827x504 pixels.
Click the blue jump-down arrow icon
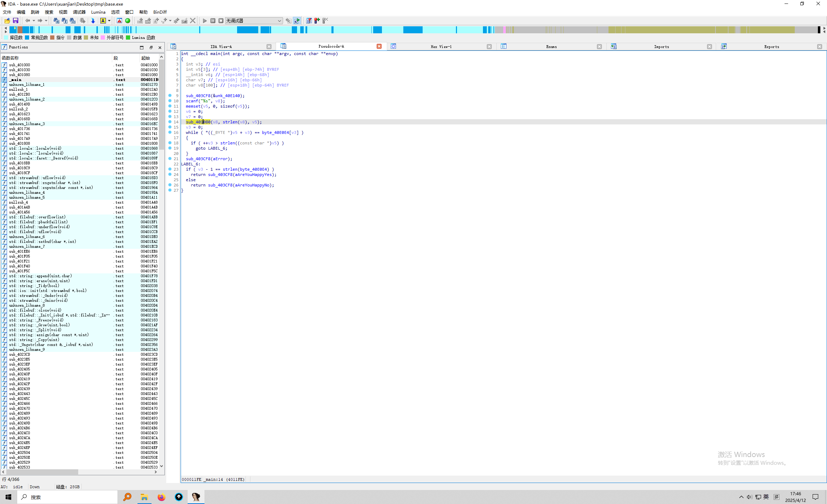point(93,21)
